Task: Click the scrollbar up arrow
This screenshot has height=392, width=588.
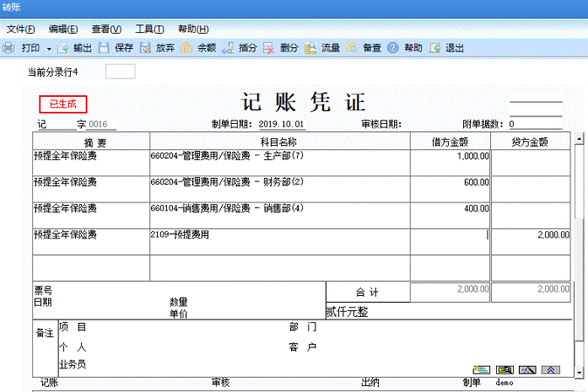Action: pos(578,139)
